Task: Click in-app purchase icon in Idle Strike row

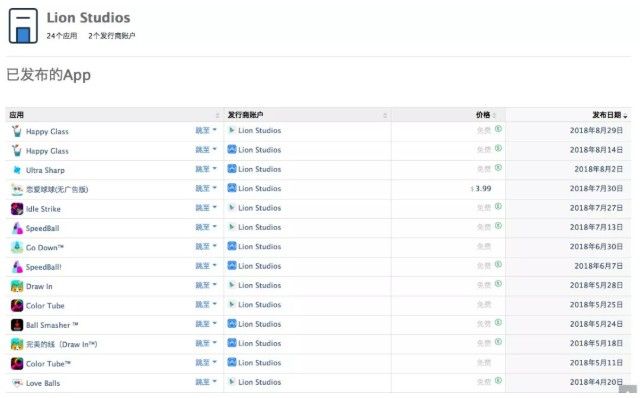Action: tap(498, 206)
